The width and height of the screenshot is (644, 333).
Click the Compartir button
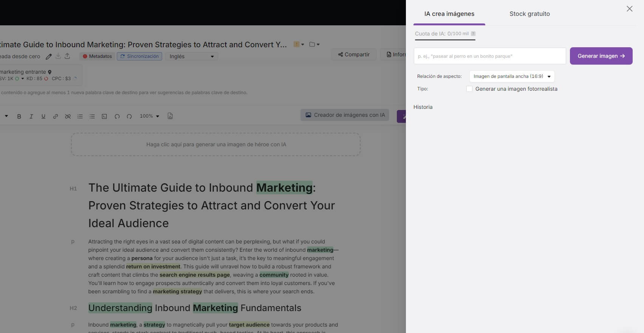point(354,54)
